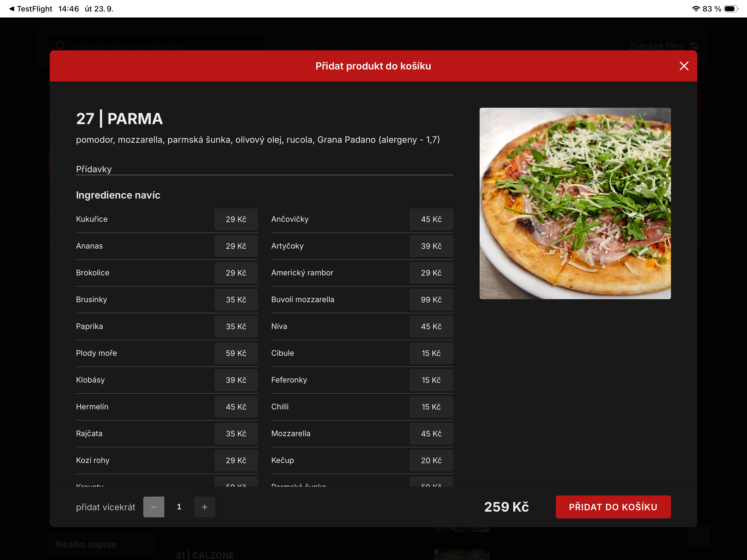Add Chilli for 15 Kč
The height and width of the screenshot is (560, 747).
[x=431, y=407]
